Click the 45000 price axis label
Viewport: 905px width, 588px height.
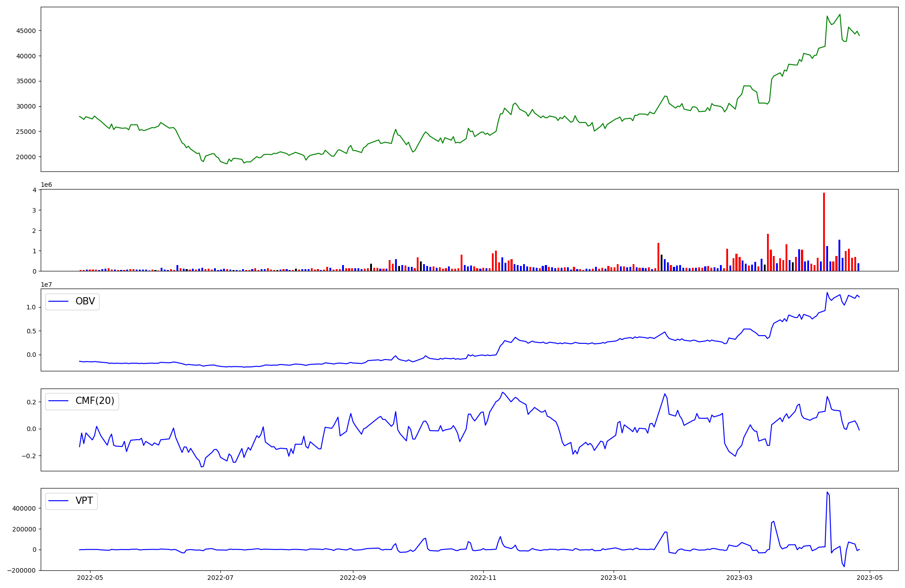(26, 31)
